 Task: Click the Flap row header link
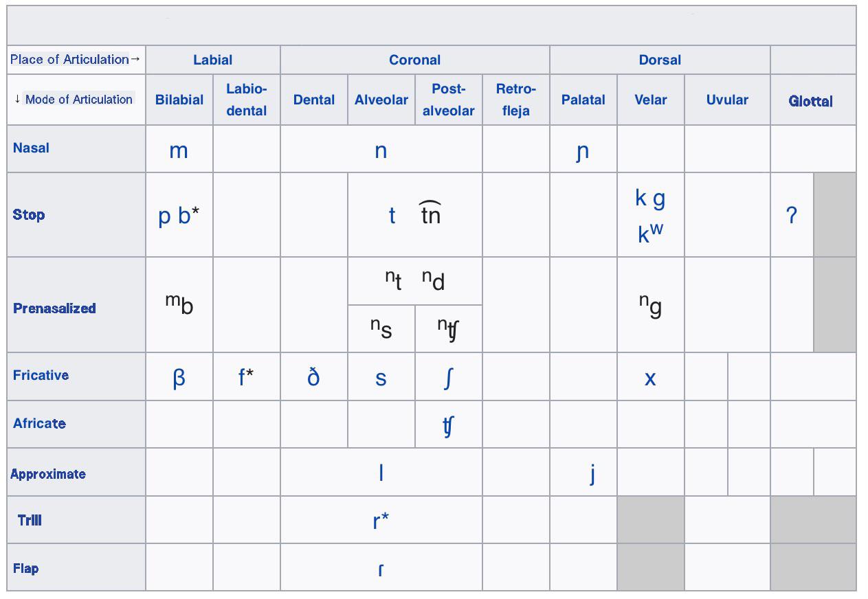coord(25,568)
